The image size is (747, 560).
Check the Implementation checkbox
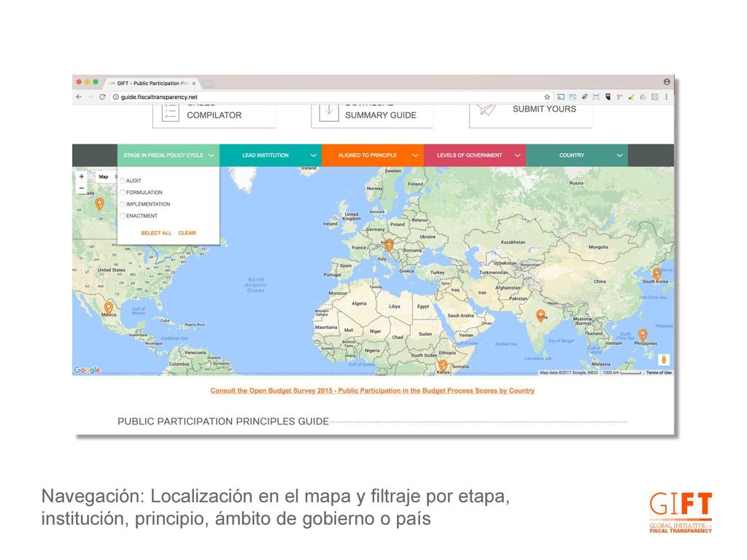[123, 204]
